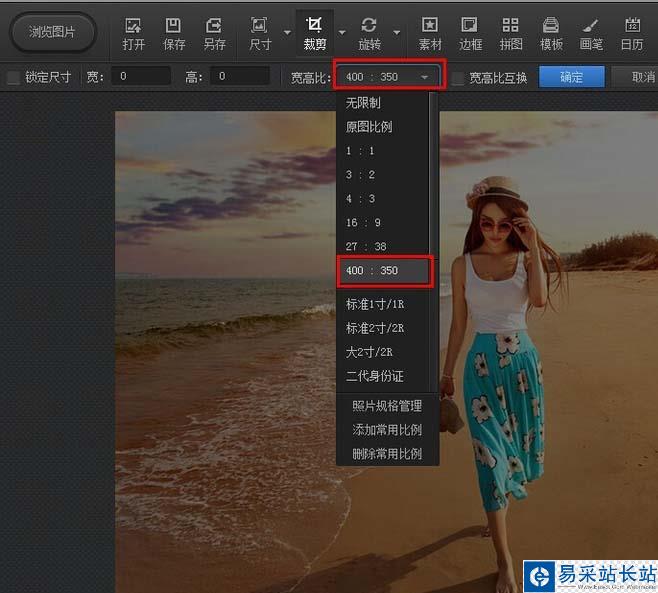Screen dimensions: 658x593
Task: Choose the 3 : 2 ratio
Action: click(383, 175)
